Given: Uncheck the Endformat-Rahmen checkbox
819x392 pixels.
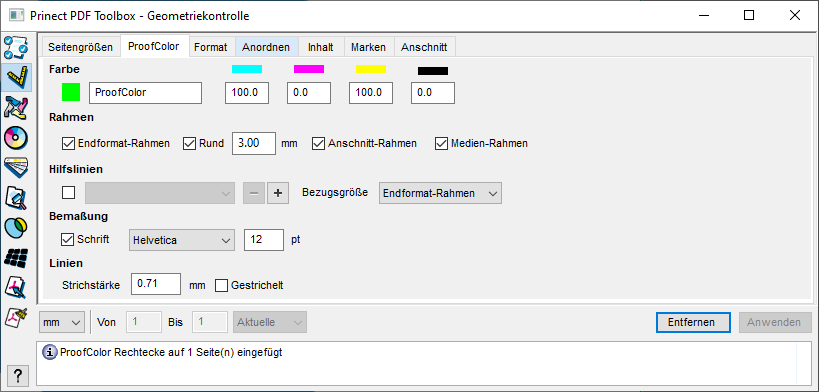Looking at the screenshot, I should click(x=68, y=143).
